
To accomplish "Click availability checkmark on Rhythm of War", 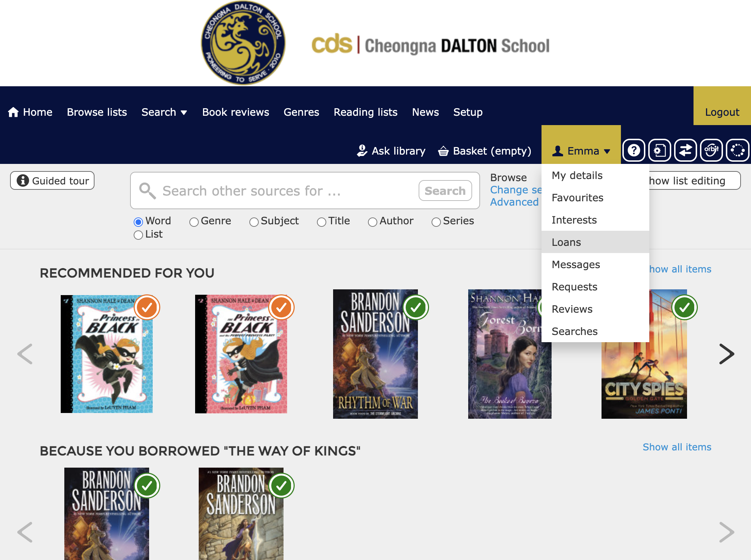I will (416, 307).
